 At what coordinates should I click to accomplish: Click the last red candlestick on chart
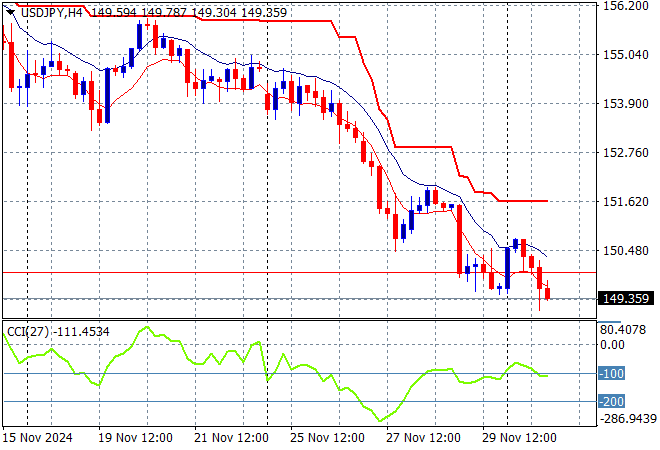point(547,292)
